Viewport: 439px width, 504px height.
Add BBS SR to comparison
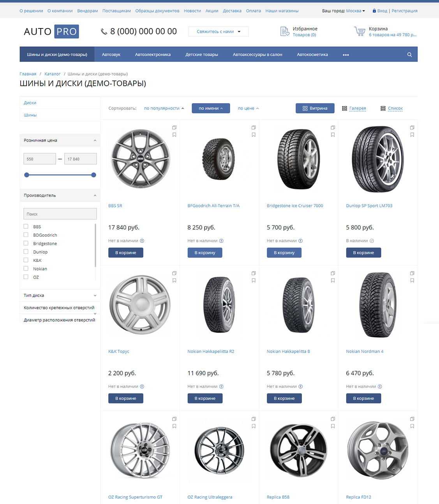[x=174, y=127]
